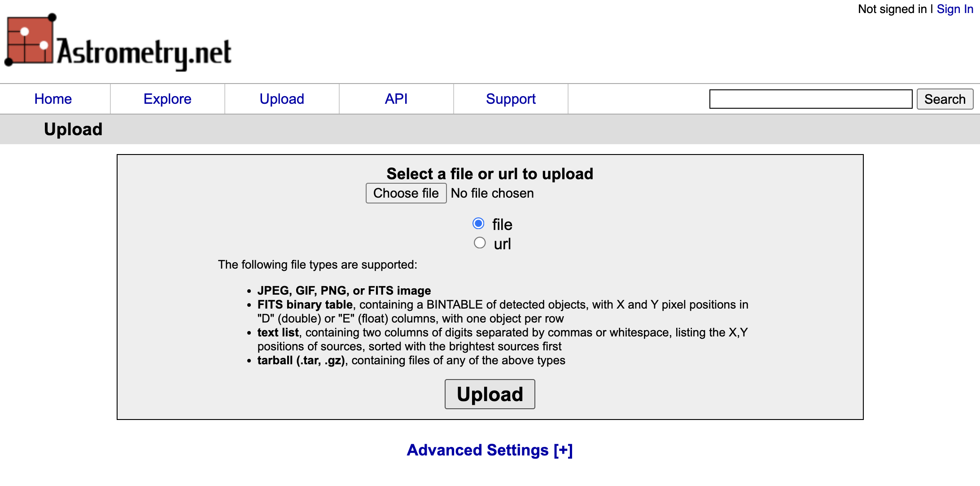The height and width of the screenshot is (486, 980).
Task: Click inside the search text field
Action: pyautogui.click(x=810, y=98)
